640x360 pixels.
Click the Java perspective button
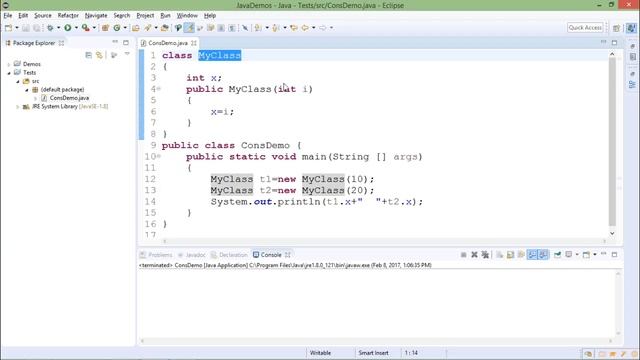(x=631, y=28)
